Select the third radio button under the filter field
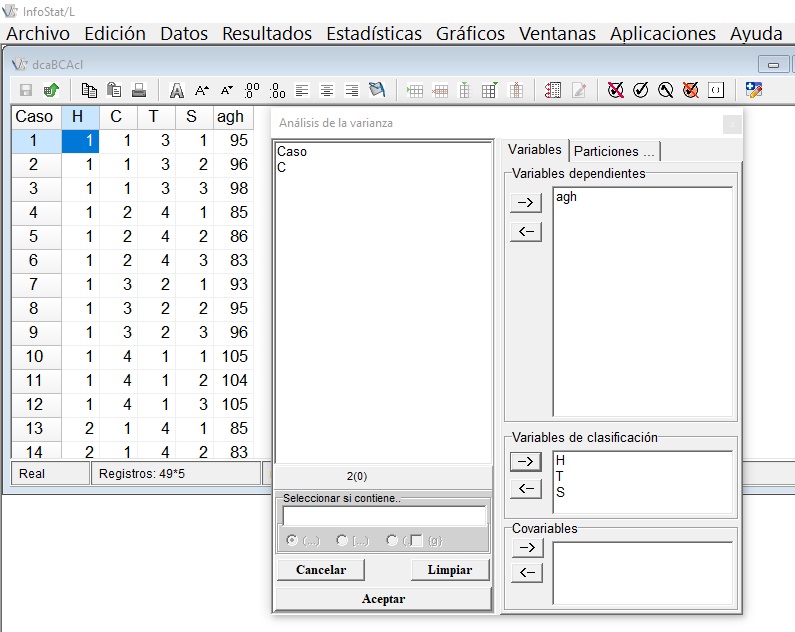 (392, 540)
